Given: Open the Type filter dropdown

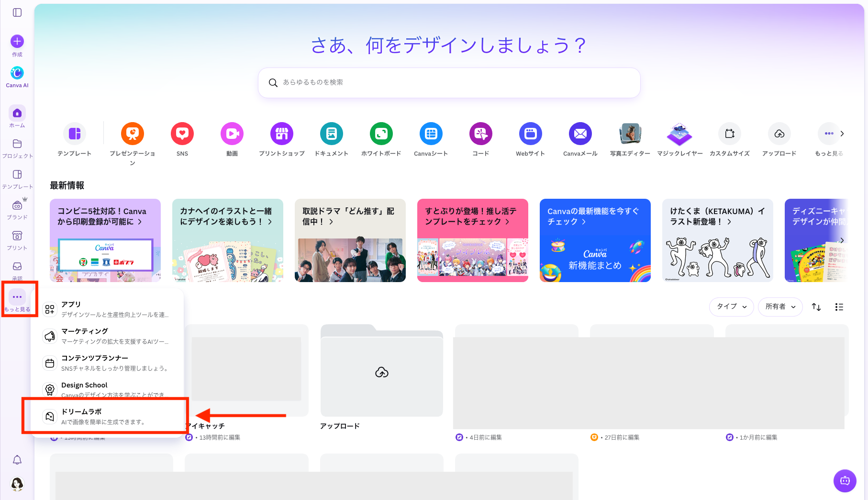Looking at the screenshot, I should tap(731, 307).
